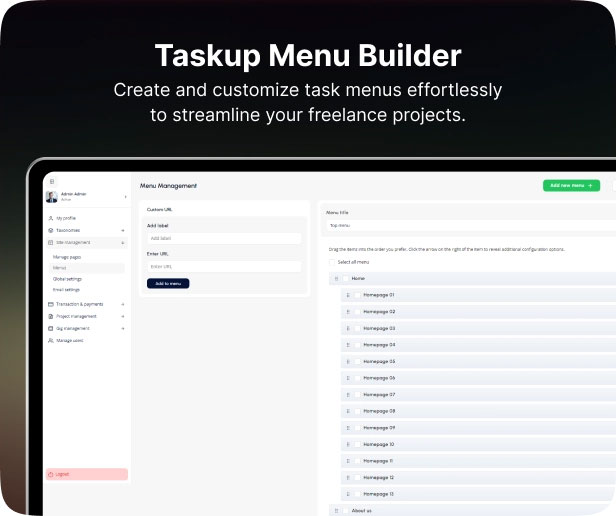Click the Homepage 05 drag handle
616x516 pixels.
(x=348, y=362)
